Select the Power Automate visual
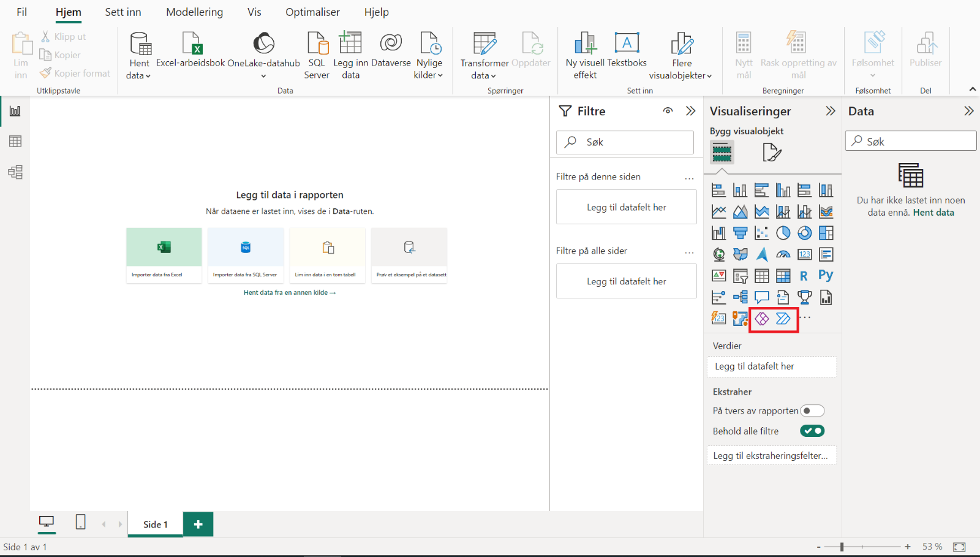 point(783,319)
